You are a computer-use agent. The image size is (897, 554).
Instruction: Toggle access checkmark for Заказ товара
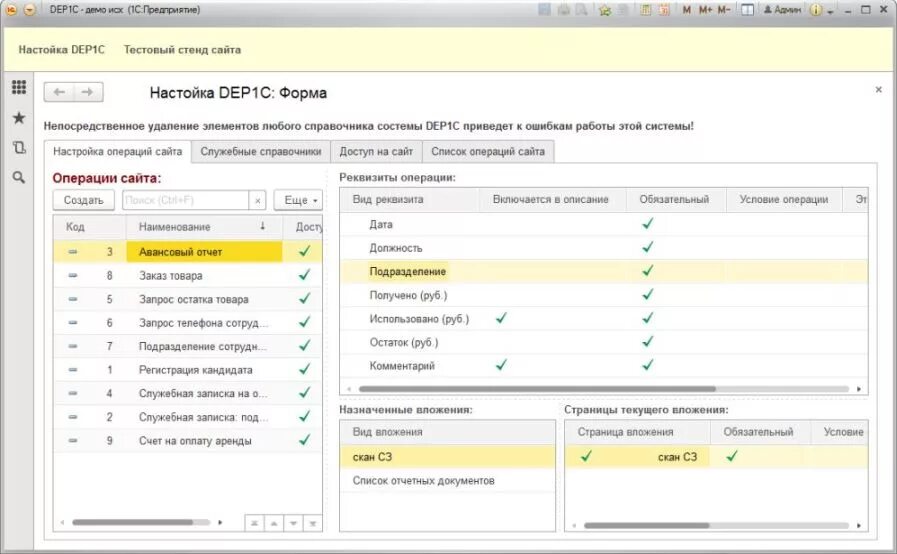pos(304,275)
